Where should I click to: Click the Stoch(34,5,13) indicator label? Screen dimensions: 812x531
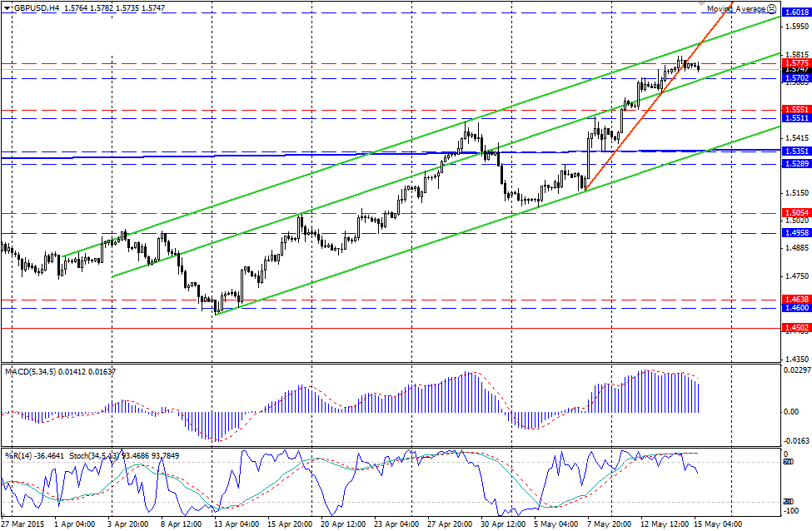tap(95, 455)
